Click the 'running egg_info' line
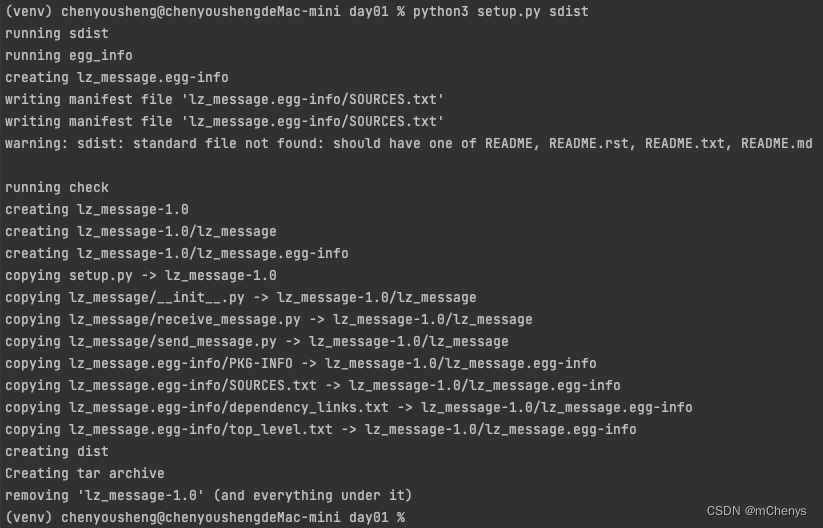 tap(69, 56)
